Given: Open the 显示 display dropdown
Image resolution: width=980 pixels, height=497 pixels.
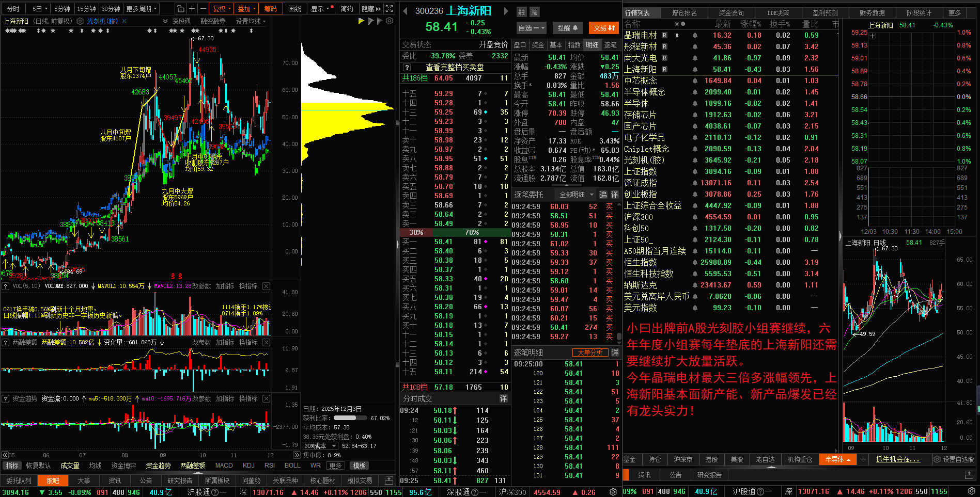Looking at the screenshot, I should click(320, 9).
